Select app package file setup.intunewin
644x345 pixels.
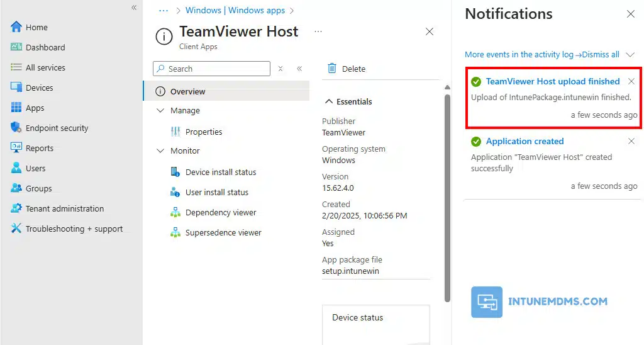click(350, 271)
